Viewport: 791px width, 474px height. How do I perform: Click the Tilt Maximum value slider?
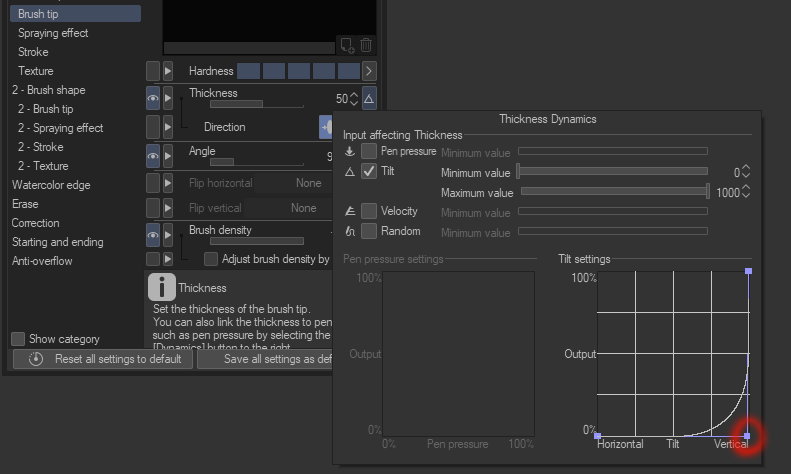point(614,191)
